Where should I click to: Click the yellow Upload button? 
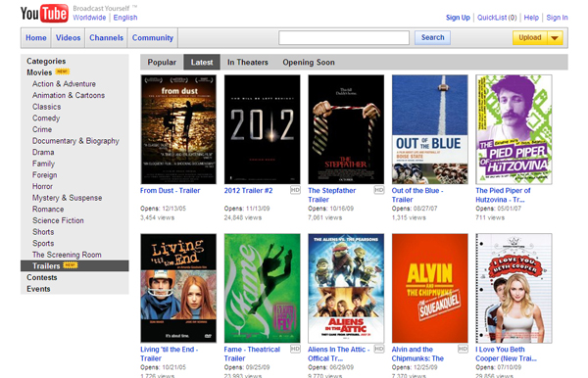(530, 38)
